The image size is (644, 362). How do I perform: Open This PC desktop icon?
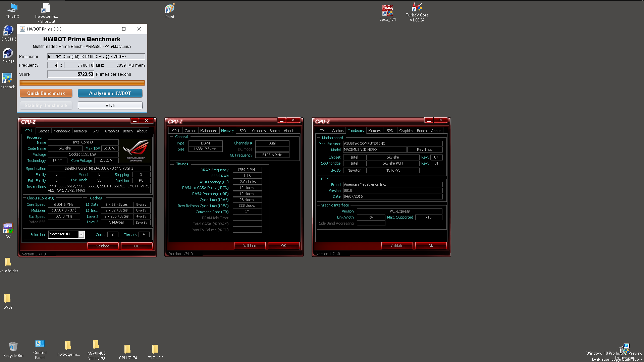pos(12,10)
